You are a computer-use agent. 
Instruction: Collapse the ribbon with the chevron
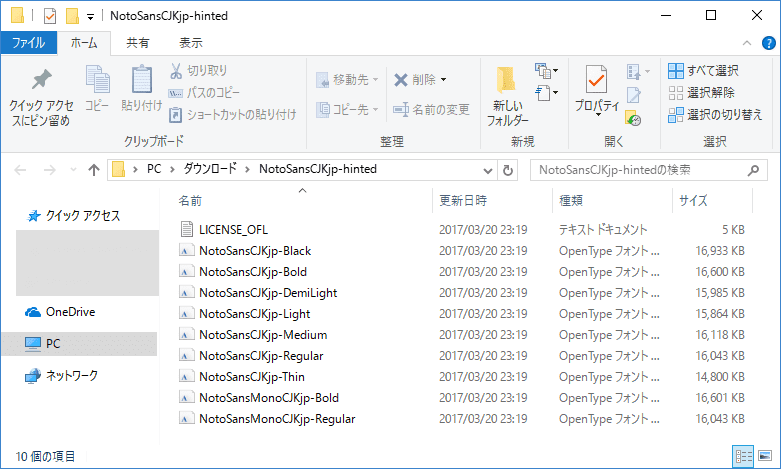tap(747, 43)
